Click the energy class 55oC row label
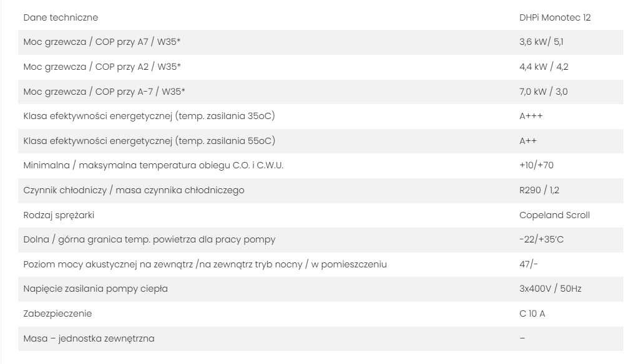Image resolution: width=631 pixels, height=364 pixels. coord(149,141)
